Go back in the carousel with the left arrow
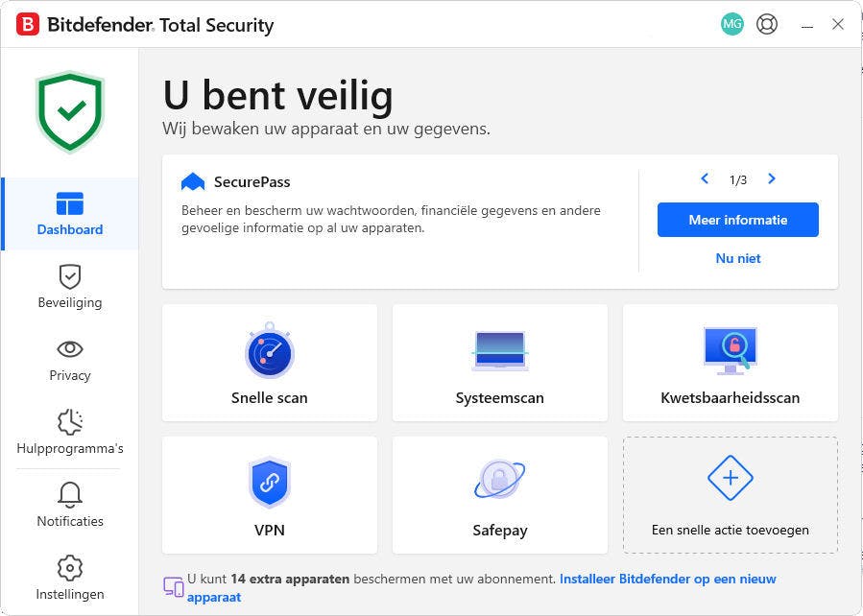Image resolution: width=863 pixels, height=616 pixels. point(704,178)
